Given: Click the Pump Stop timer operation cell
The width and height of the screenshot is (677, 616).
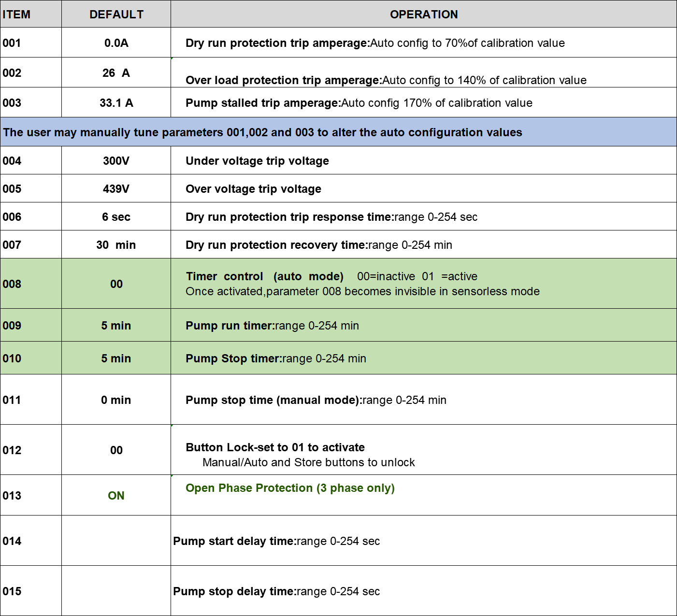Looking at the screenshot, I should (x=424, y=358).
